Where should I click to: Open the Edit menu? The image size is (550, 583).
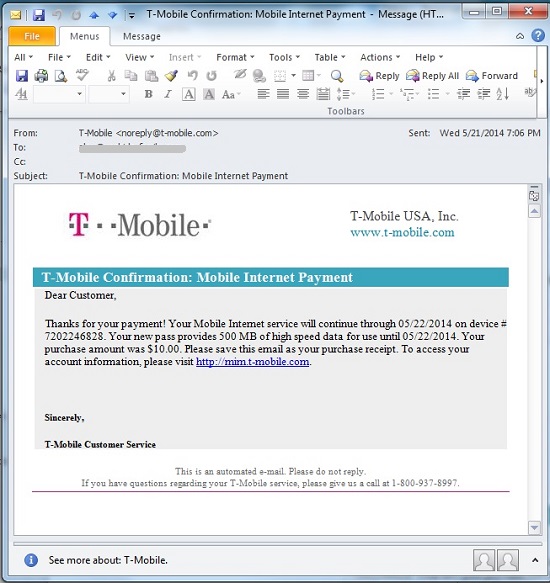point(98,57)
